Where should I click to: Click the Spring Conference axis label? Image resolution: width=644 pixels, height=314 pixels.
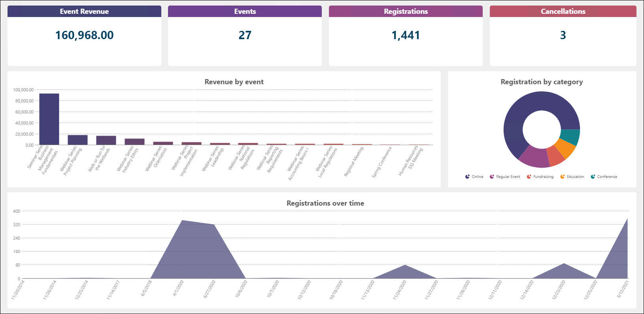(381, 162)
